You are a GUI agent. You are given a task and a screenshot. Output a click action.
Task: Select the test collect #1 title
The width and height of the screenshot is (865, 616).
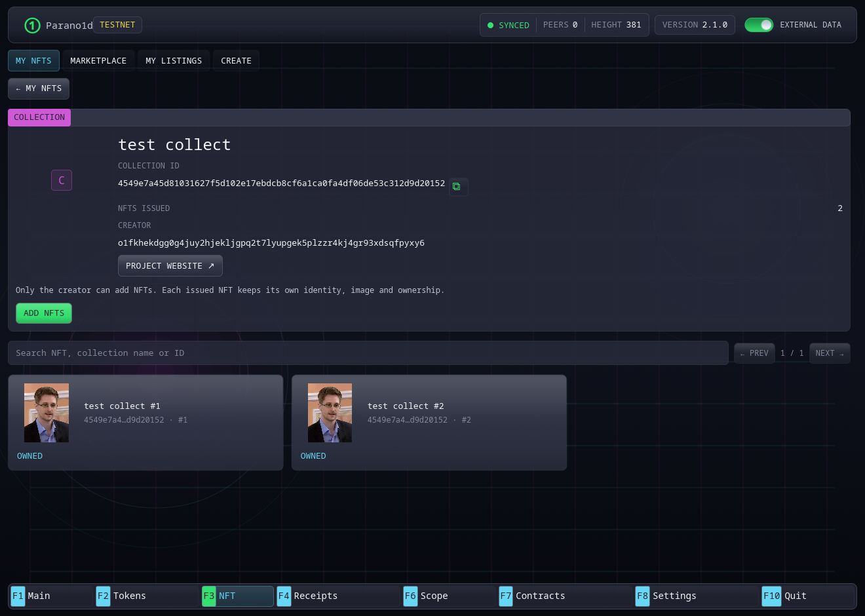click(x=122, y=406)
